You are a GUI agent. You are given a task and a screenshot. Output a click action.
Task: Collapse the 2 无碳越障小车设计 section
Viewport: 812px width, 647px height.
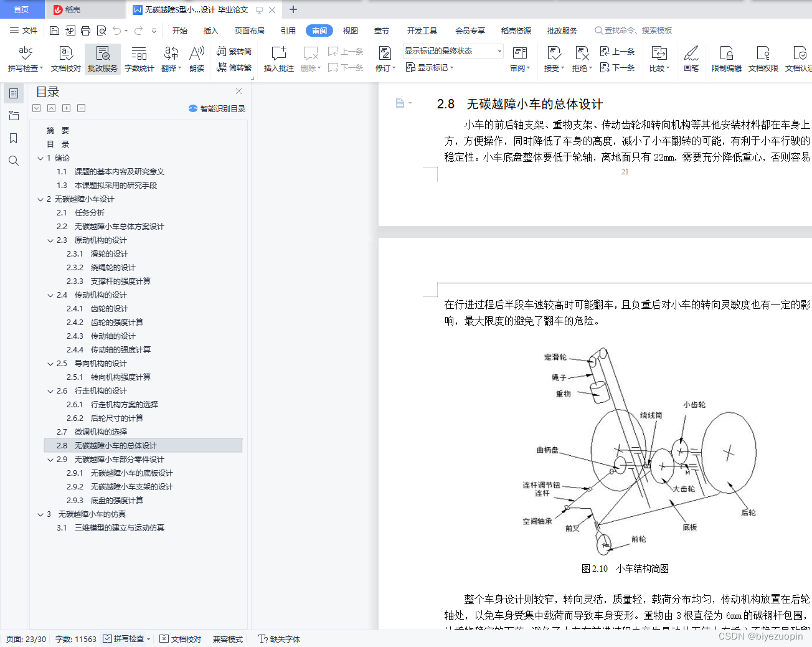pyautogui.click(x=40, y=199)
